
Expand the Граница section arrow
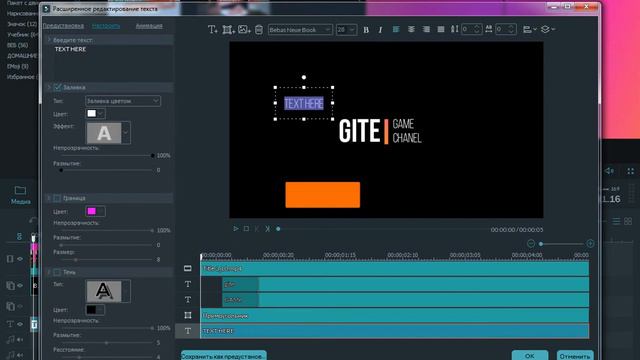49,198
